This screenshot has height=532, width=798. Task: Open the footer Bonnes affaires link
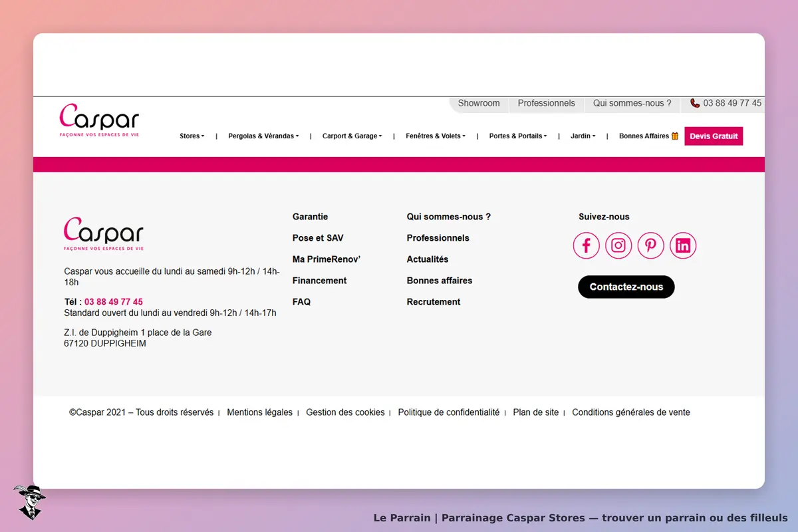[x=440, y=281]
